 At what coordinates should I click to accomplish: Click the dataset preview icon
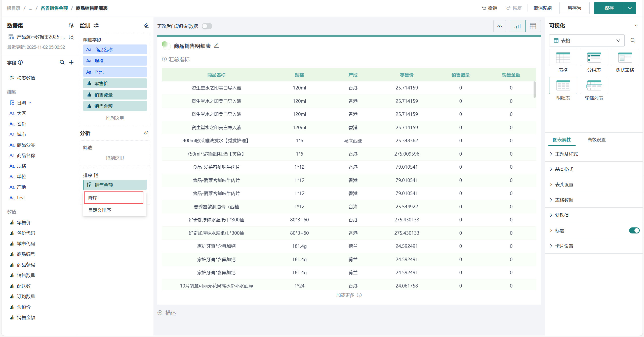coord(71,37)
